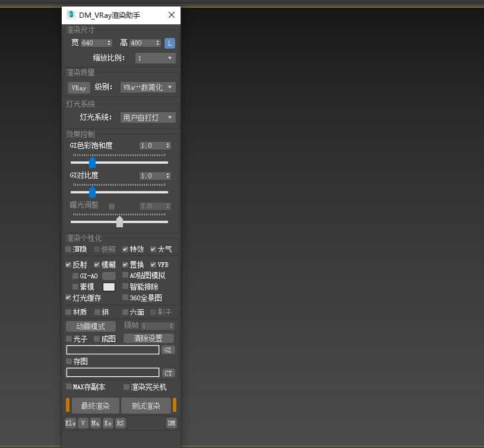
Task: Click the RS button in bottom row
Action: [x=120, y=423]
